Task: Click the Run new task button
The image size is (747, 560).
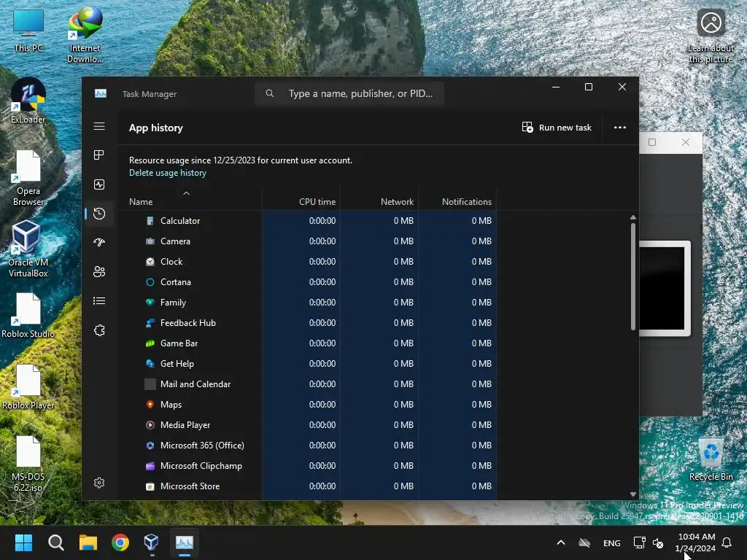Action: pyautogui.click(x=557, y=128)
